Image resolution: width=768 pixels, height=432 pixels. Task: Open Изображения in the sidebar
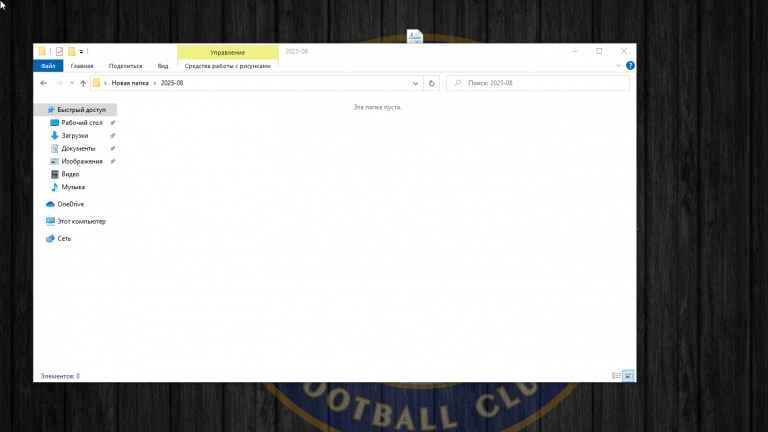click(x=81, y=161)
